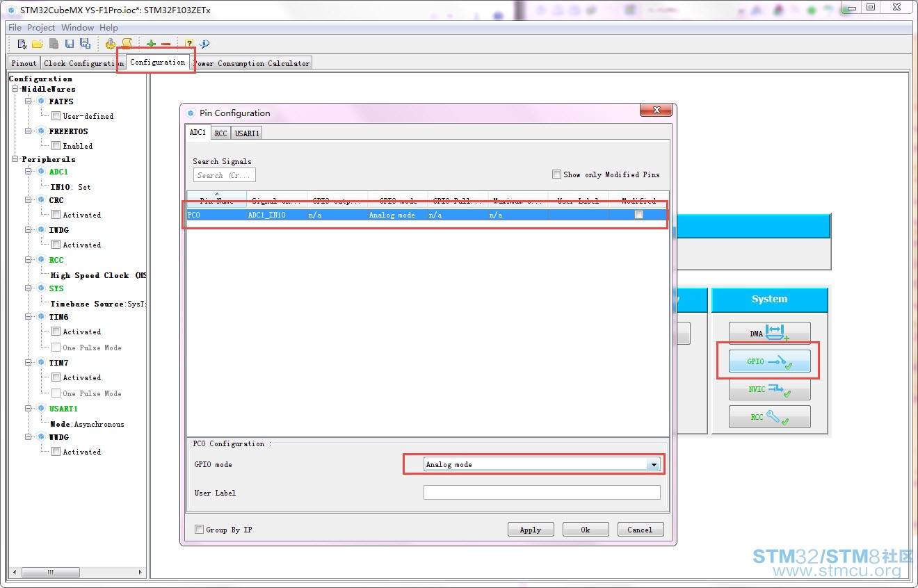Click the RCC node icon in the tree
The image size is (918, 588).
tap(41, 259)
